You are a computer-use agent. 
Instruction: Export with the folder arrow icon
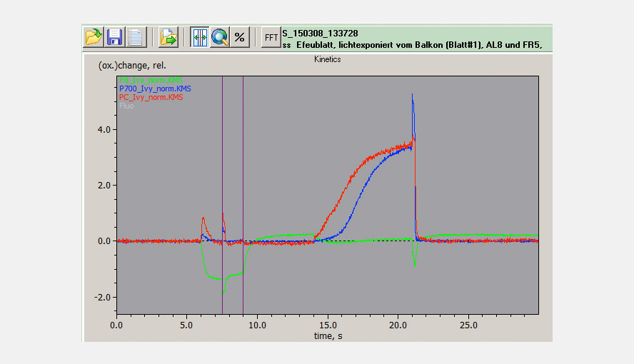point(168,37)
